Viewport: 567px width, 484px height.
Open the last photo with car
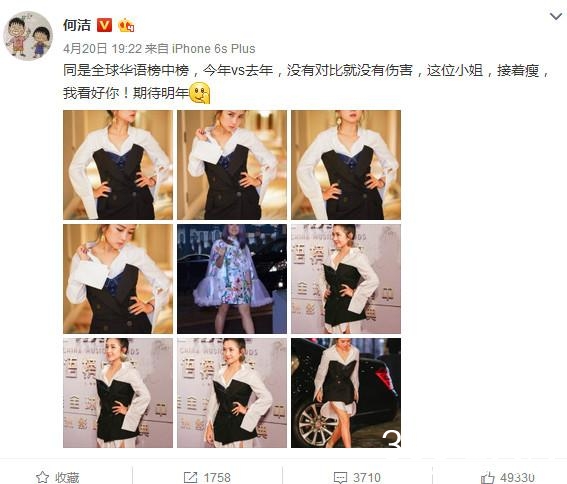pyautogui.click(x=346, y=393)
